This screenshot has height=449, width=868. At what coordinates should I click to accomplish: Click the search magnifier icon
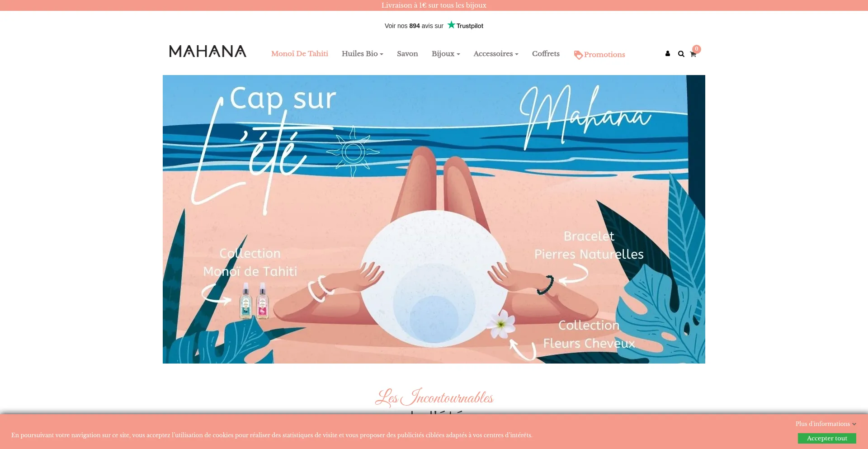pos(681,54)
